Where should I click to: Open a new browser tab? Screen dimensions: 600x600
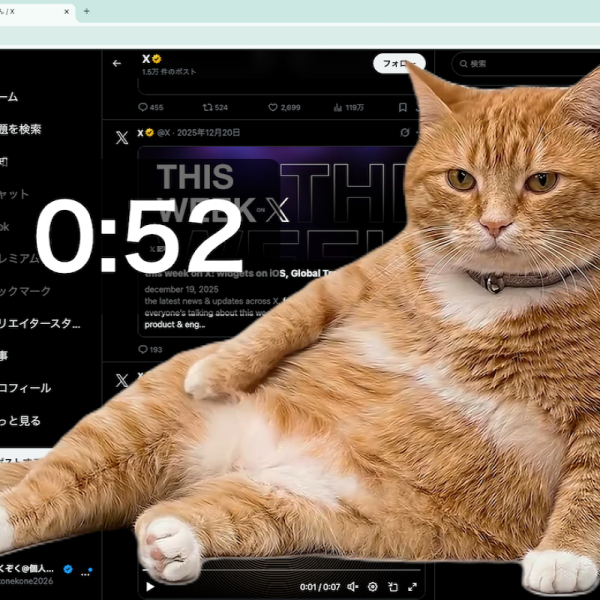pos(86,11)
